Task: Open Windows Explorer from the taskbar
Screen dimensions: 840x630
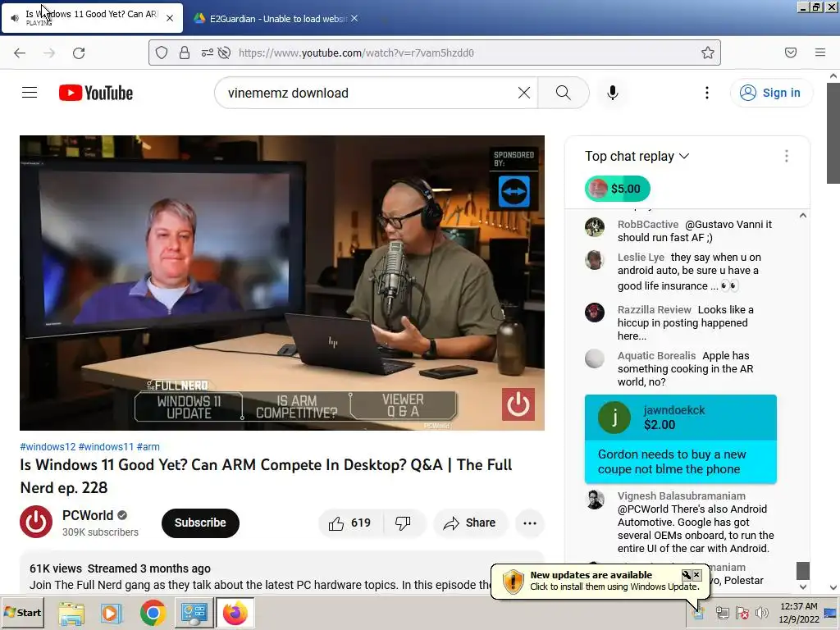Action: click(x=71, y=613)
